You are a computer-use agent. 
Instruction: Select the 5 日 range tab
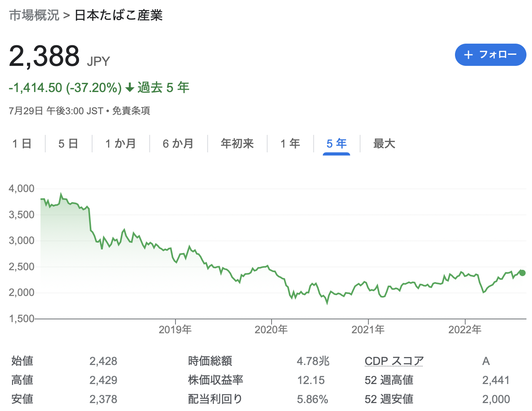(x=68, y=144)
